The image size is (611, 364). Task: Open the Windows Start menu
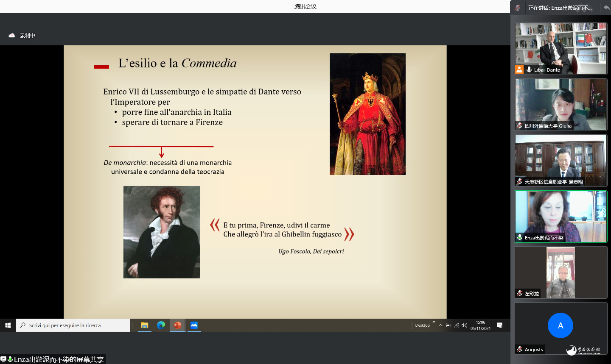coord(8,325)
